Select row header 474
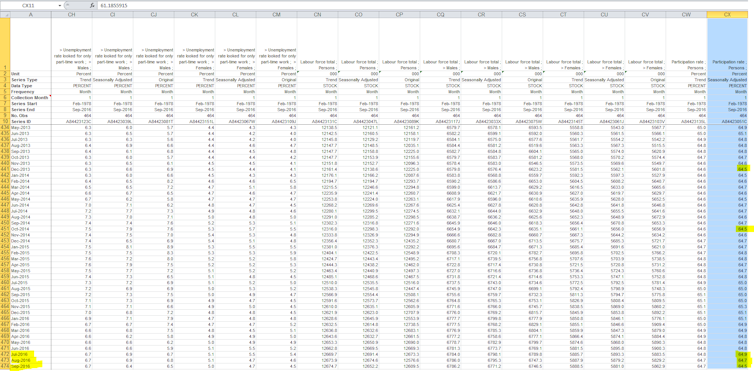754x371 pixels. [5, 366]
